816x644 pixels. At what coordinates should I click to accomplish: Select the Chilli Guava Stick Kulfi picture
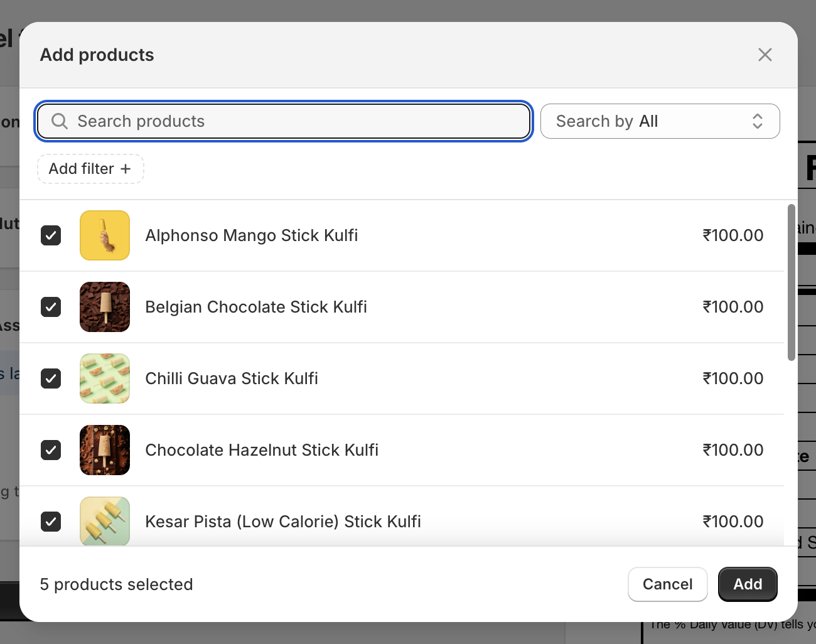pos(104,378)
